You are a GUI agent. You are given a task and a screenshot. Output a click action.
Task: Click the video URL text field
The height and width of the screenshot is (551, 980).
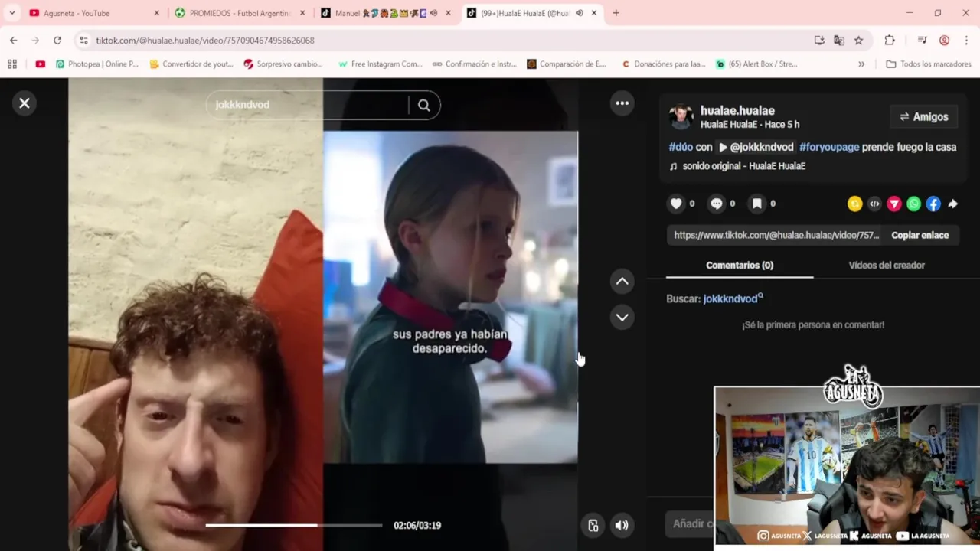coord(776,235)
